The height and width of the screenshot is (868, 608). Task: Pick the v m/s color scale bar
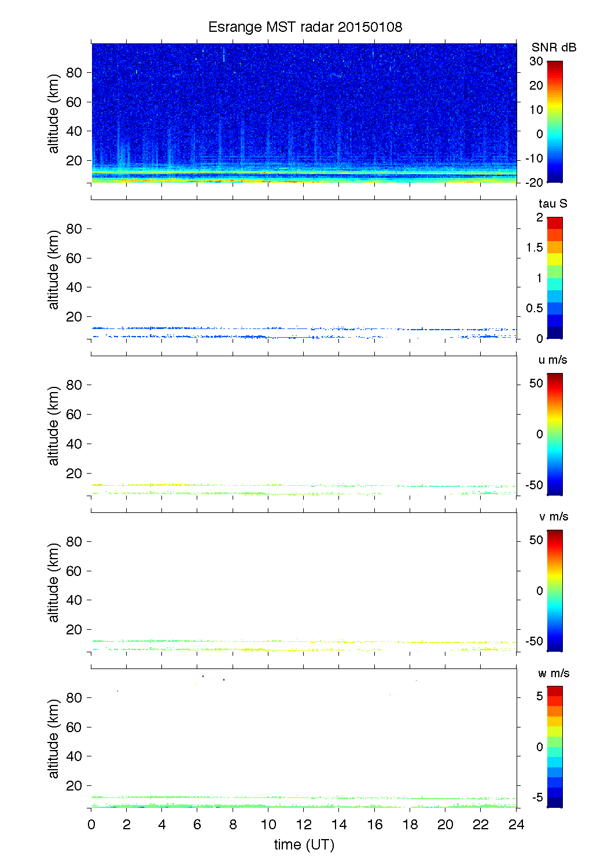[554, 591]
